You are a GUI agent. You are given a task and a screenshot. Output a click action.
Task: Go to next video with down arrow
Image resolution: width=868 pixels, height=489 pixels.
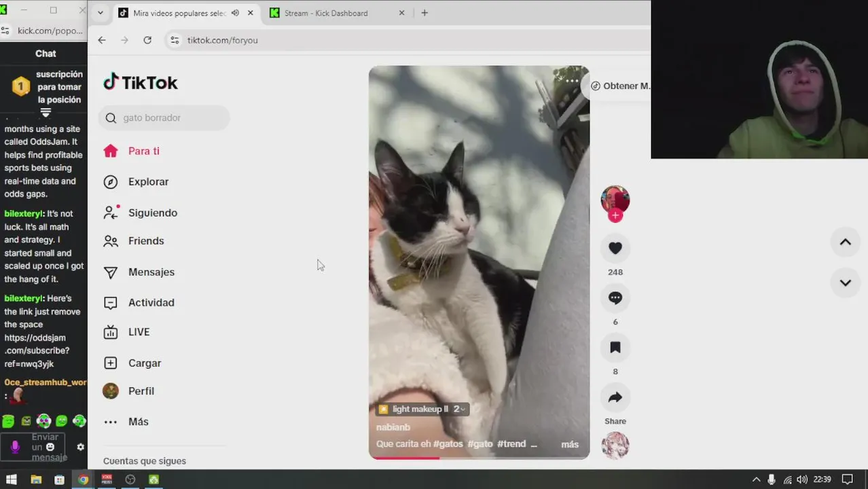click(845, 283)
